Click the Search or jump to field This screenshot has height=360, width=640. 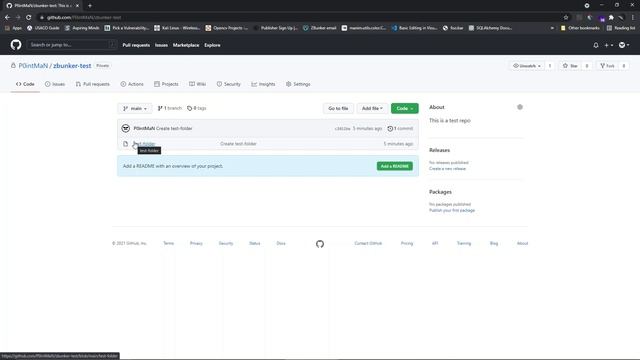click(x=72, y=45)
